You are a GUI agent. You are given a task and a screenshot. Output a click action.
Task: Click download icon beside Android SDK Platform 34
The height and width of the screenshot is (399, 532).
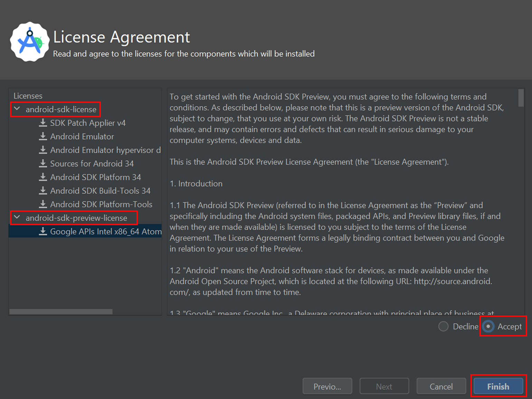pyautogui.click(x=43, y=177)
